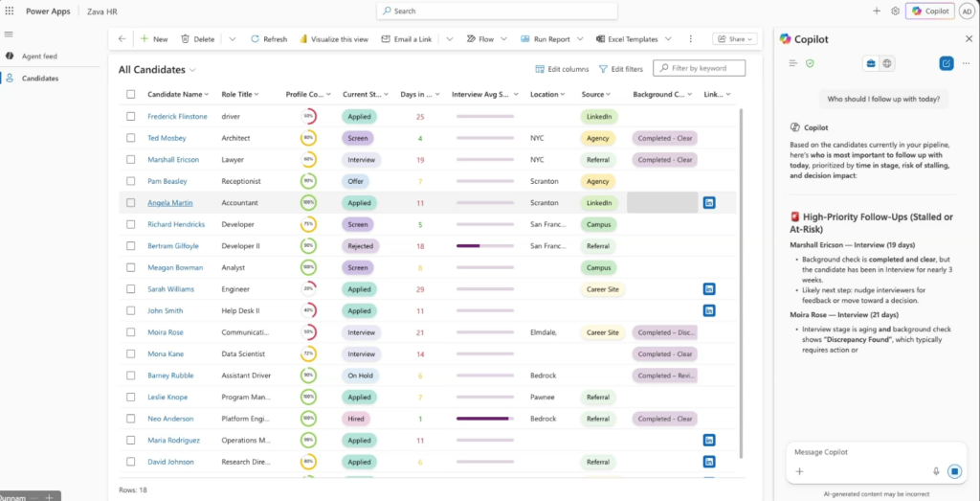Open the settings gear icon
The width and height of the screenshot is (980, 501).
tap(895, 11)
